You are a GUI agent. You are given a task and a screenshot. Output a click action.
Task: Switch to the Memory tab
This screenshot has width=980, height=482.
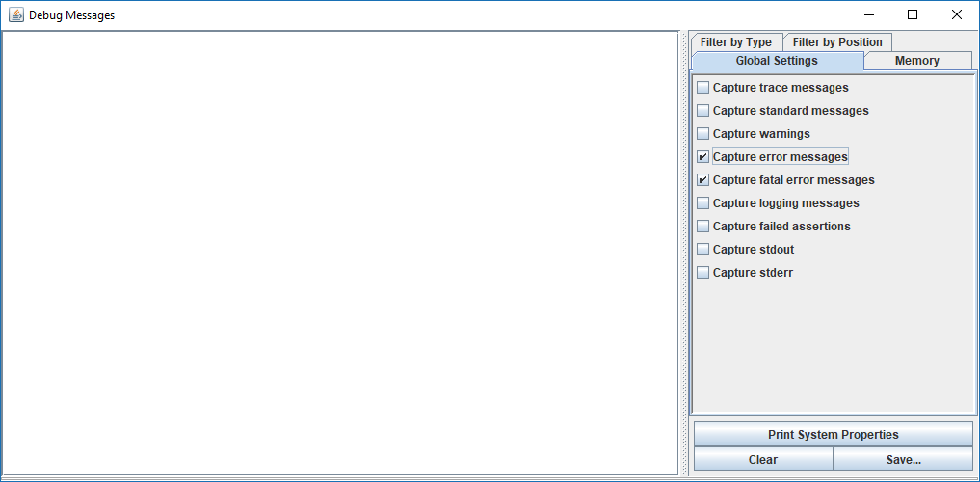click(916, 61)
